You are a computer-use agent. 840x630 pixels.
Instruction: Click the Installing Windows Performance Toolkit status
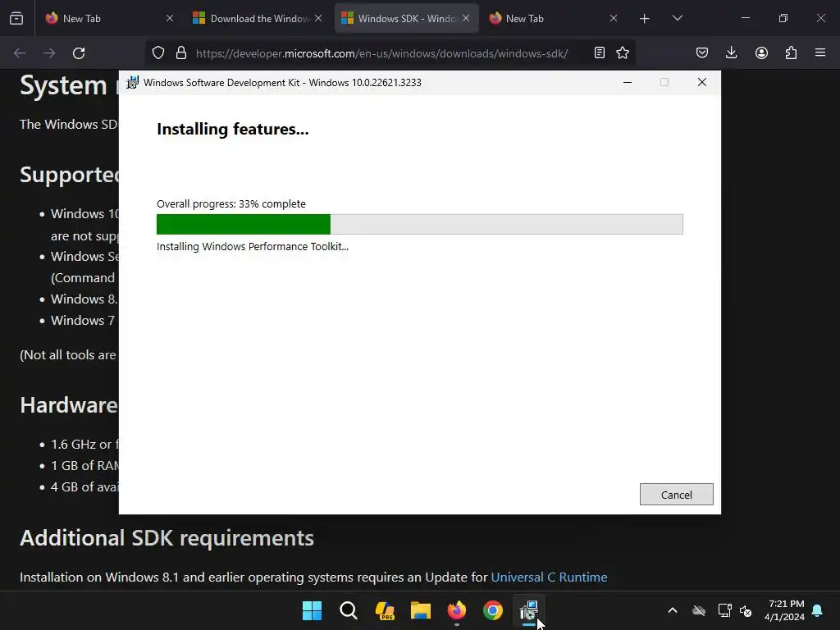253,246
